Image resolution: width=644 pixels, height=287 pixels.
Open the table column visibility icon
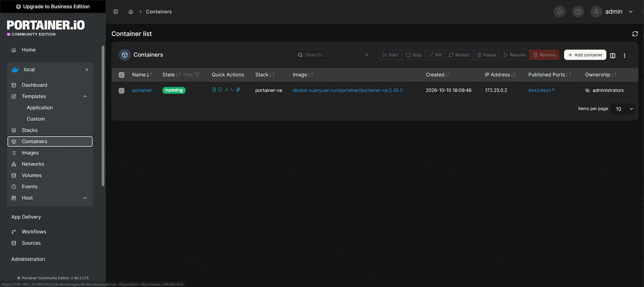click(612, 55)
